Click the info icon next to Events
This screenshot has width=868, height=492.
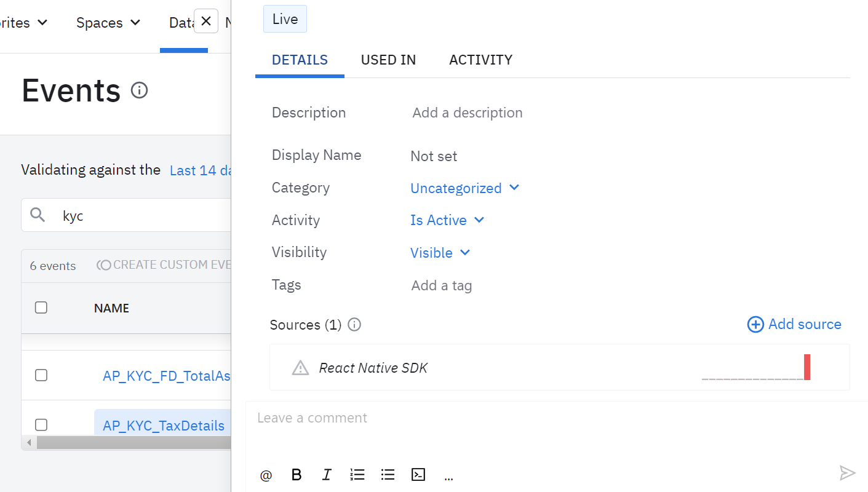pyautogui.click(x=140, y=90)
